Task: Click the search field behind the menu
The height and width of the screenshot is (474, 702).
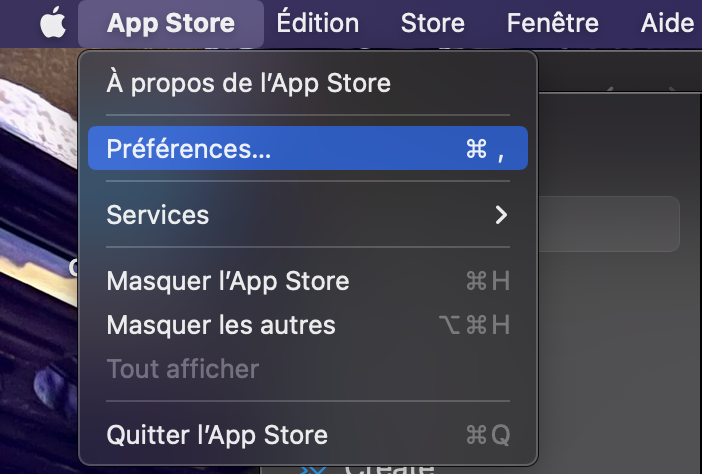Action: (x=610, y=223)
